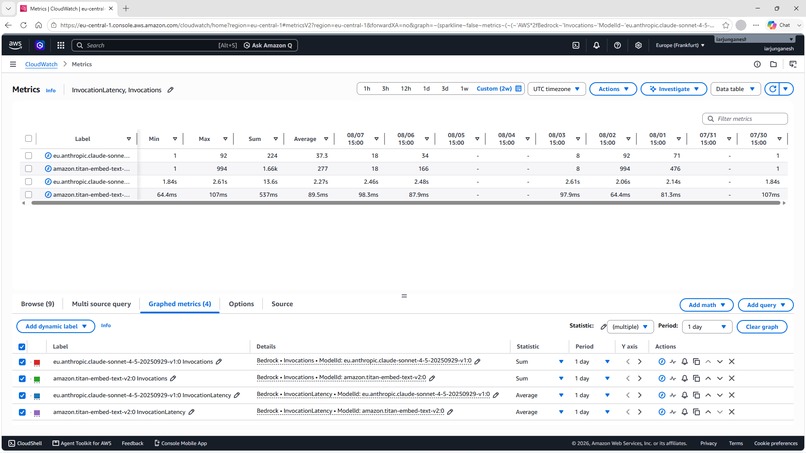
Task: Run anomaly detection for claude-sonnet Invocations row
Action: pos(673,361)
